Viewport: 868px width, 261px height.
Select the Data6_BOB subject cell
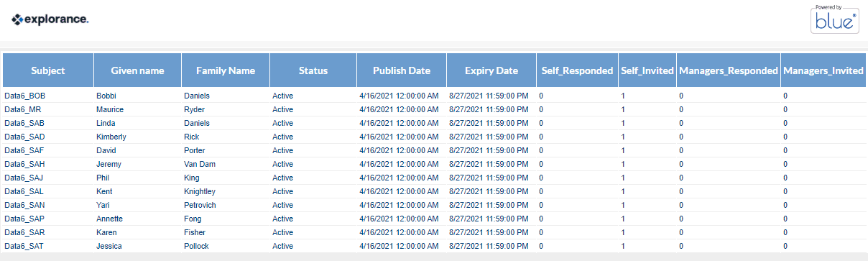click(x=25, y=96)
